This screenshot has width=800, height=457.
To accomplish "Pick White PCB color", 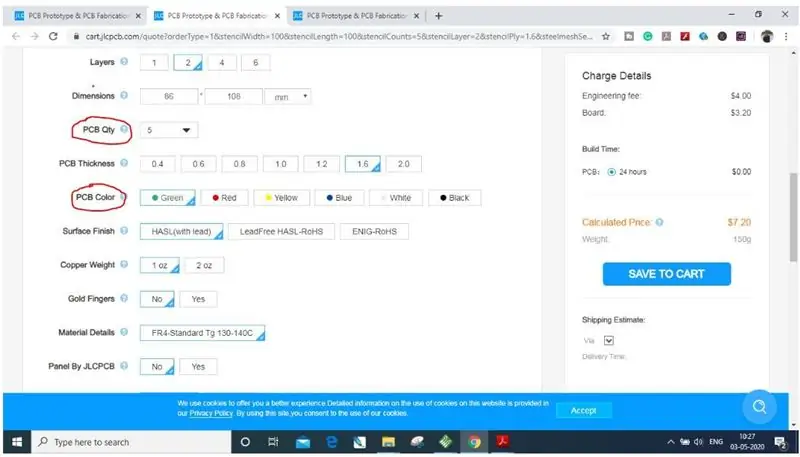I will [396, 198].
